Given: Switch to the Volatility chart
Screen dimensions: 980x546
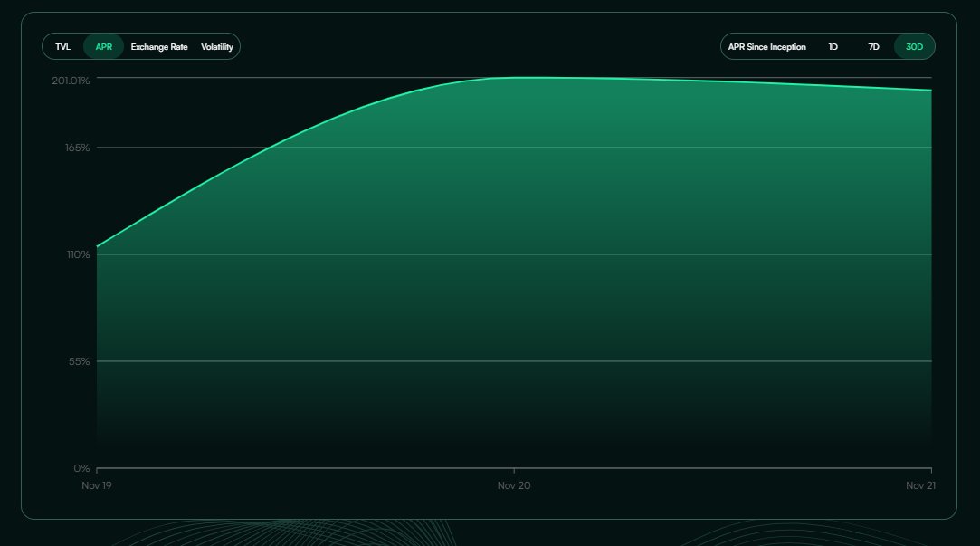Looking at the screenshot, I should tap(217, 46).
